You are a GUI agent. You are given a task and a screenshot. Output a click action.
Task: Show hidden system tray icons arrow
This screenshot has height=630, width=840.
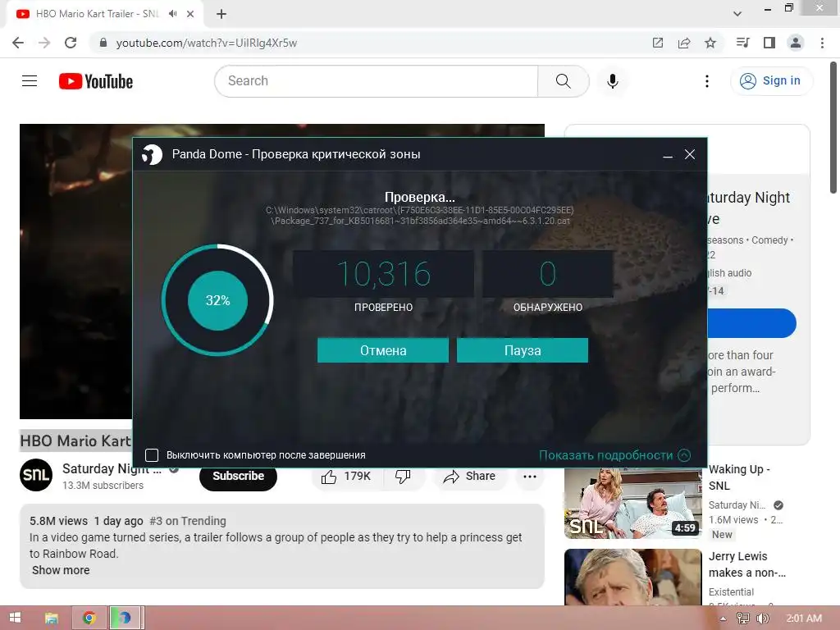(x=724, y=619)
